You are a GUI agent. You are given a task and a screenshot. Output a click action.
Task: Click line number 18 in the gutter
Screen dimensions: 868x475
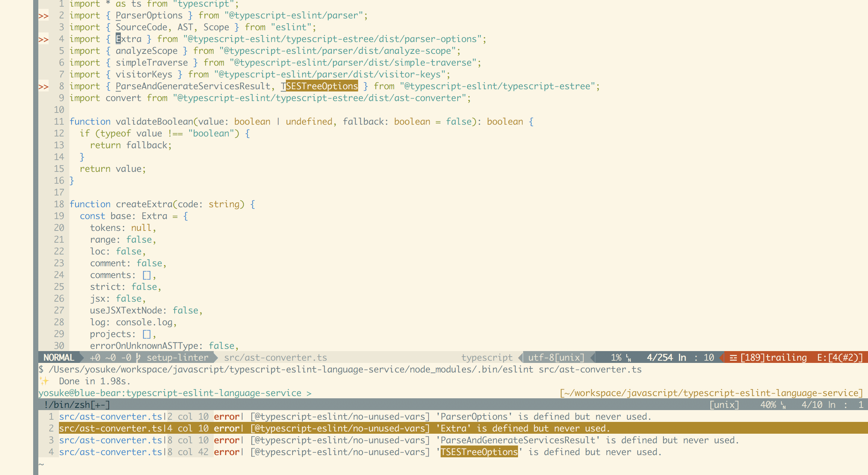pyautogui.click(x=59, y=204)
